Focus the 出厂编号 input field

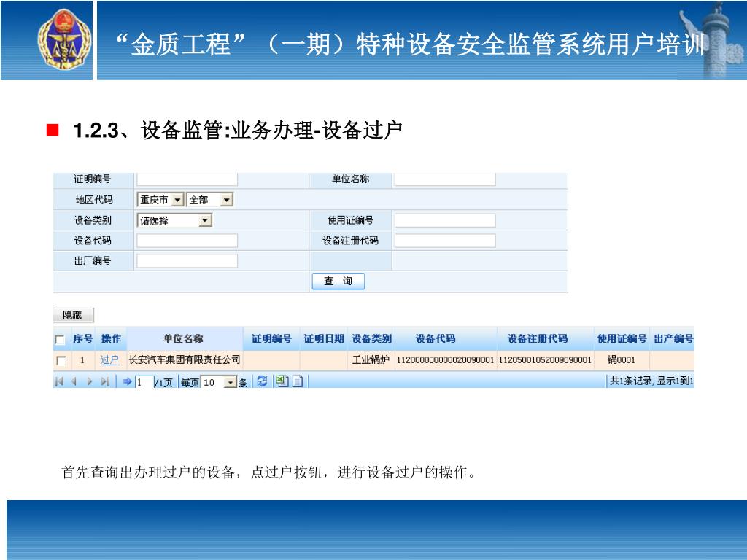187,261
